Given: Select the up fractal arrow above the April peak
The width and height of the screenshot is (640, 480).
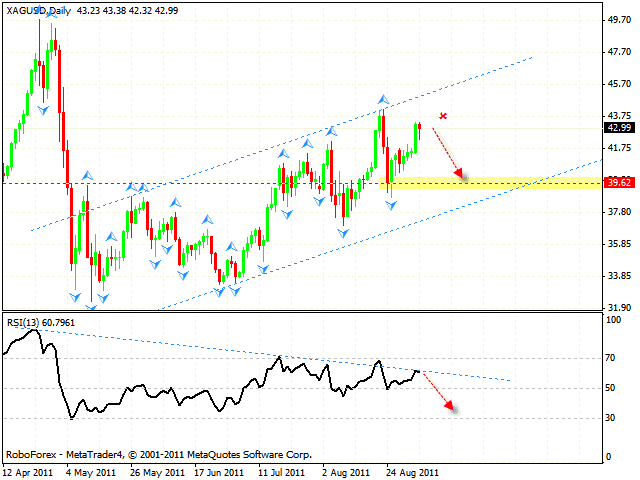Looking at the screenshot, I should coord(39,10).
